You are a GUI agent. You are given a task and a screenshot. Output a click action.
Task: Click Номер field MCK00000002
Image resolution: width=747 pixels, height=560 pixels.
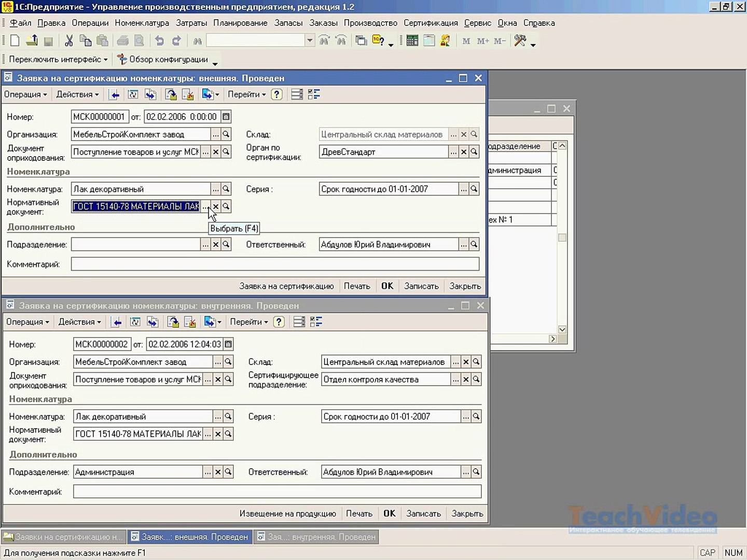[x=102, y=344]
